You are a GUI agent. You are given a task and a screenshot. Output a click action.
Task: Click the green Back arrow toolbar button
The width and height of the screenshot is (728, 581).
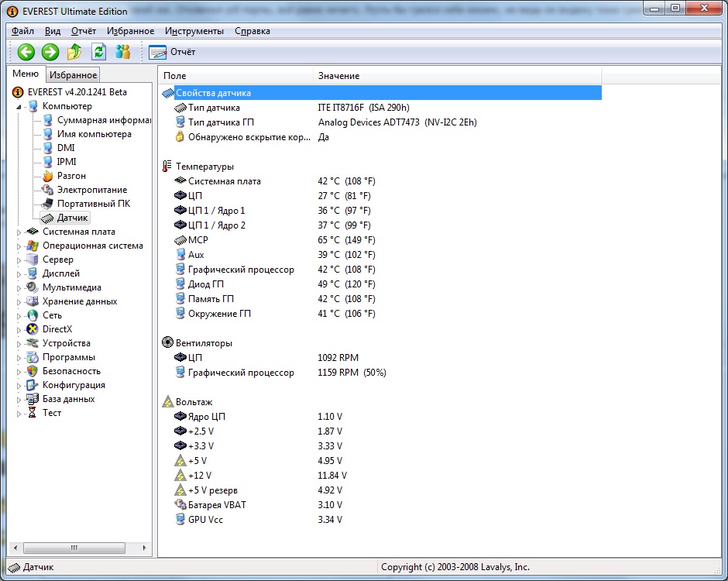(x=26, y=52)
